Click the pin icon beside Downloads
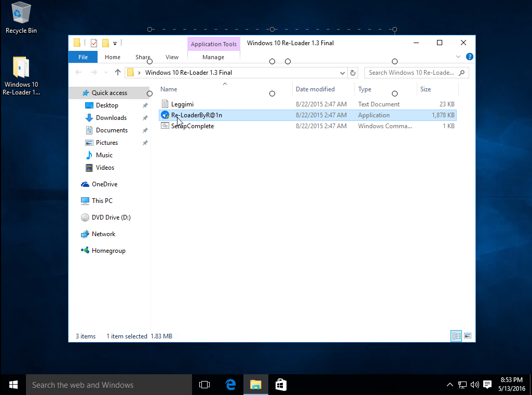Image resolution: width=532 pixels, height=395 pixels. pos(145,118)
